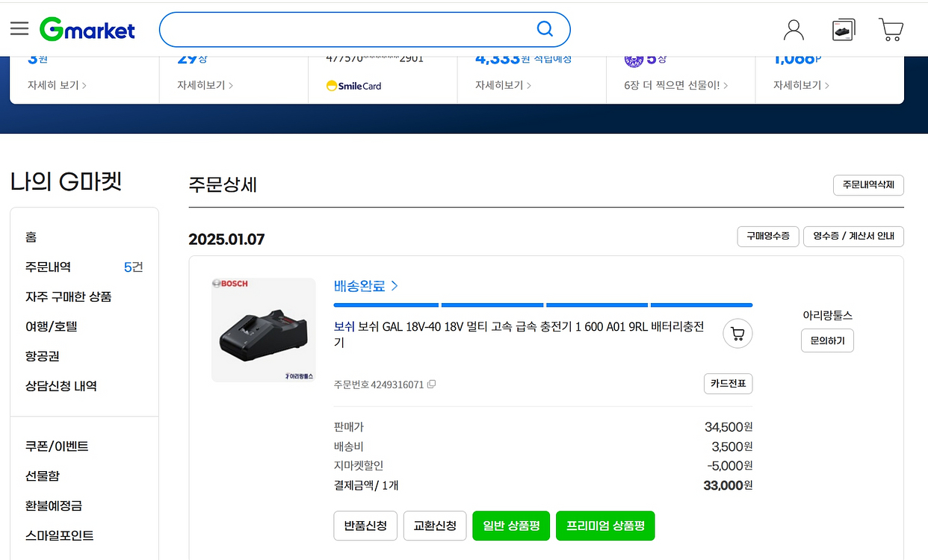Write 일반 상품평 review
Screen dimensions: 928x560
click(x=511, y=526)
